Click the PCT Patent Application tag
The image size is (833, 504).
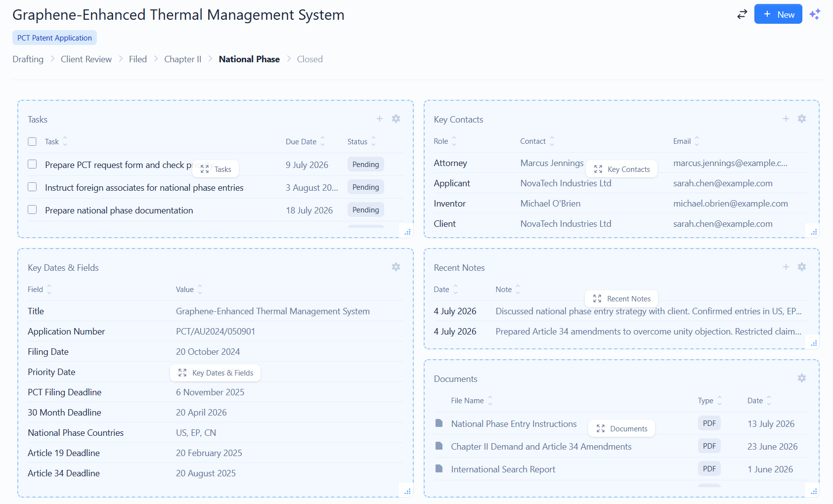54,38
